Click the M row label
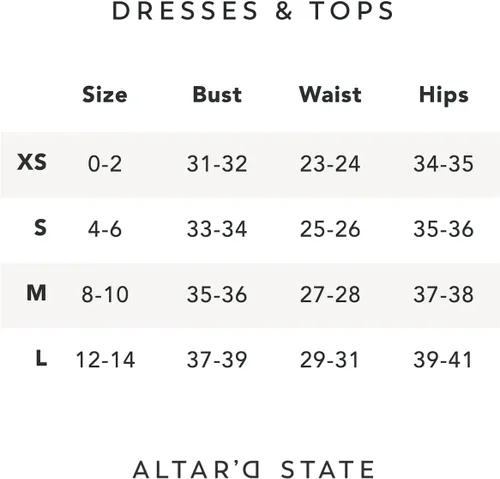The height and width of the screenshot is (479, 500). coord(36,293)
